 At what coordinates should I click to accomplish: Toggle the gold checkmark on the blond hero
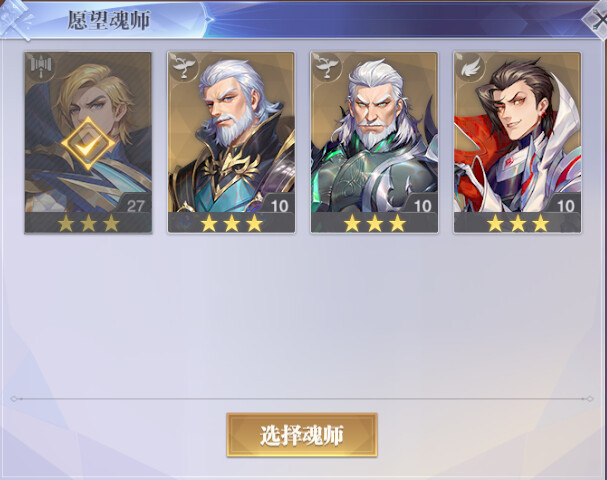88,144
